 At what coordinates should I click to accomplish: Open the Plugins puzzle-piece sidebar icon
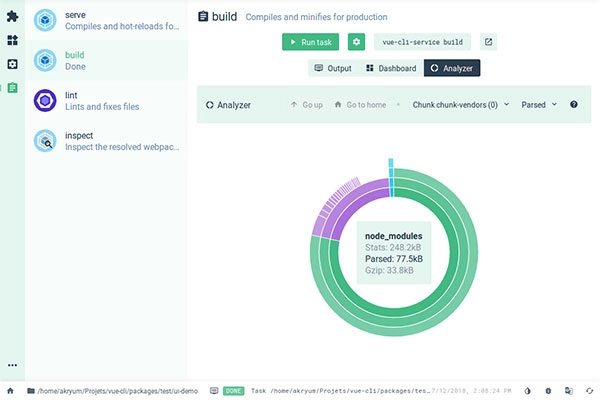[x=12, y=17]
